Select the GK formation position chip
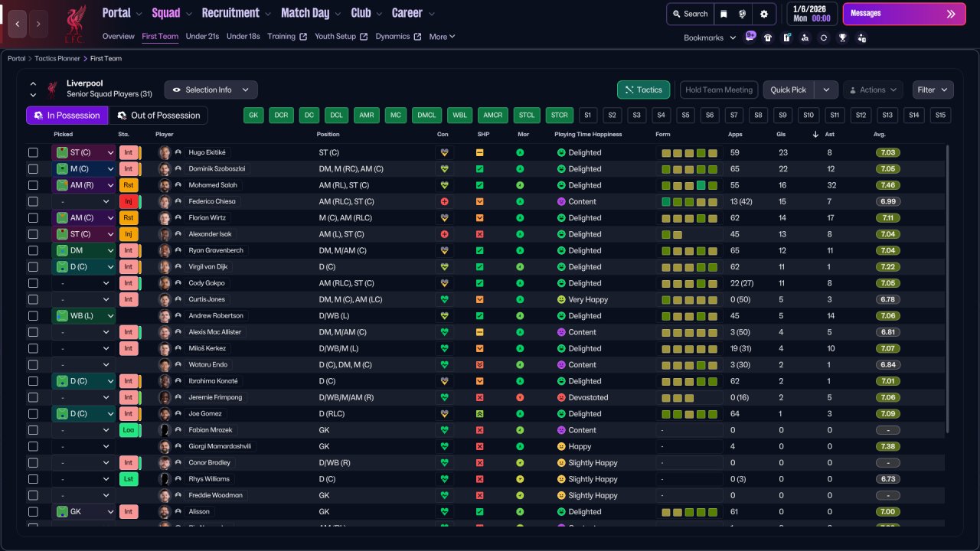This screenshot has width=980, height=551. click(254, 116)
